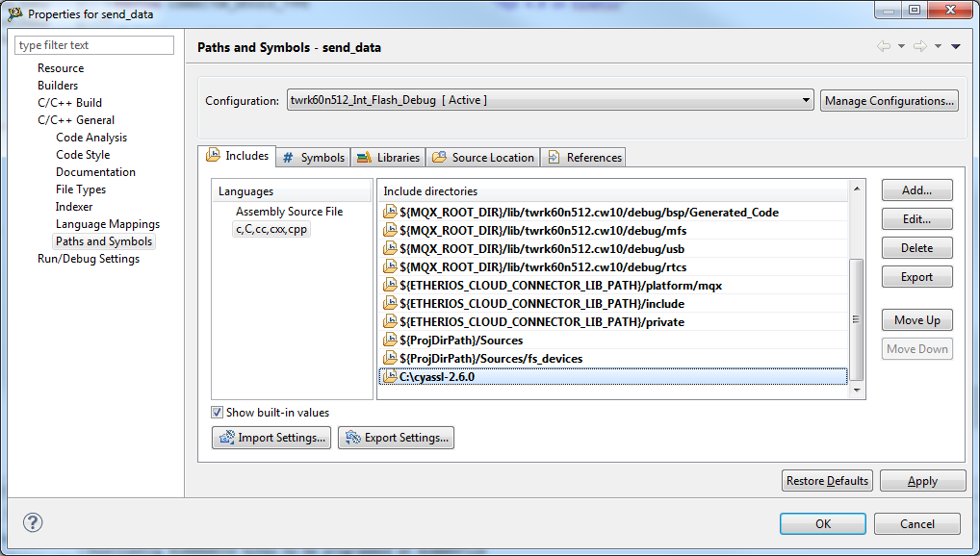The height and width of the screenshot is (556, 980).
Task: Click the folder icon beside ${ProjDirPath}/Sources
Action: pyautogui.click(x=390, y=341)
